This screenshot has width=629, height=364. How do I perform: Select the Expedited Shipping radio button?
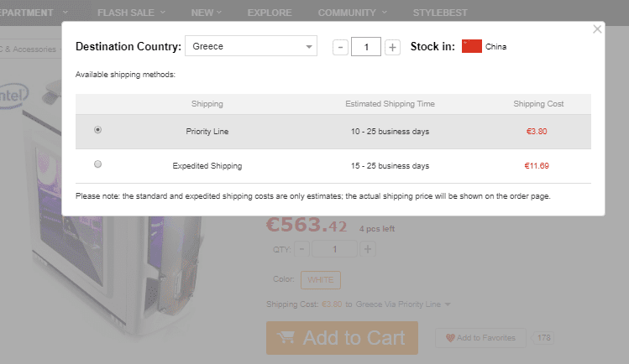tap(98, 164)
